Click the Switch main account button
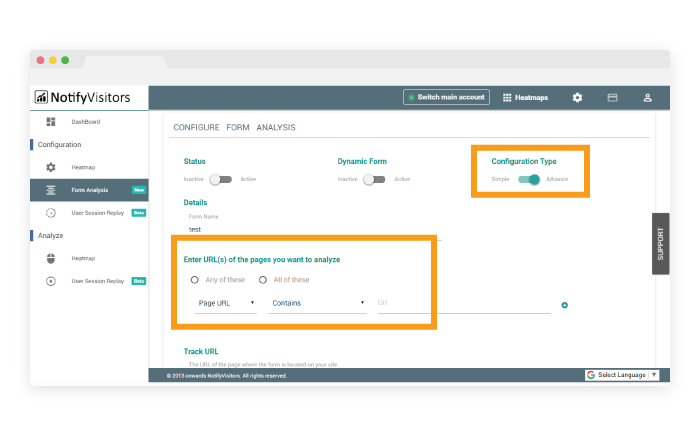The image size is (700, 436). 446,98
